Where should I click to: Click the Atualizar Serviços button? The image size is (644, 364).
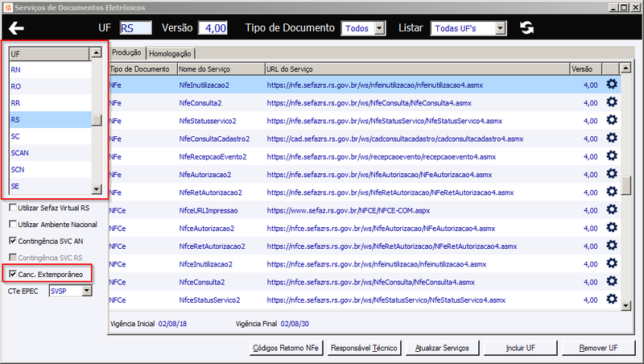(442, 348)
